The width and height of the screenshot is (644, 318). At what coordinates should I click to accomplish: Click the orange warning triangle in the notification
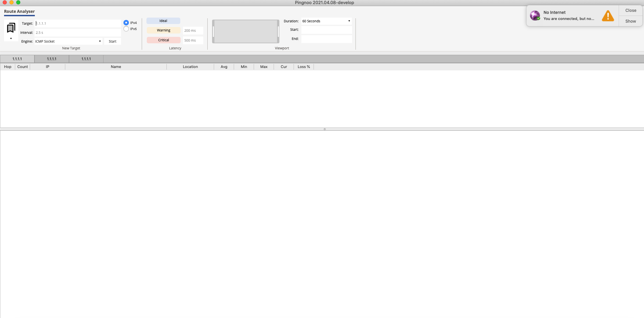coord(608,16)
